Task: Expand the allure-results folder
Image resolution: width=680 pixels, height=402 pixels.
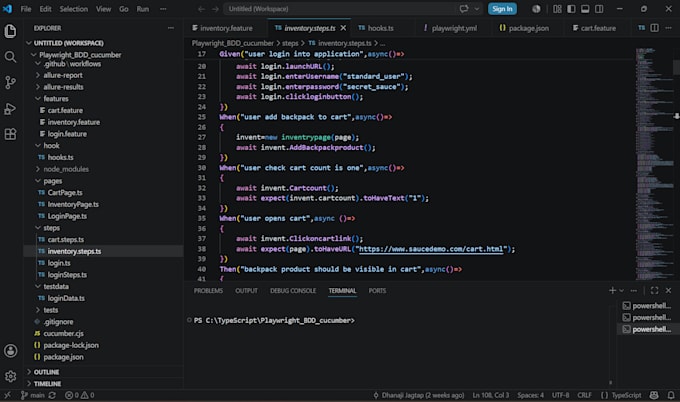Action: [x=63, y=87]
